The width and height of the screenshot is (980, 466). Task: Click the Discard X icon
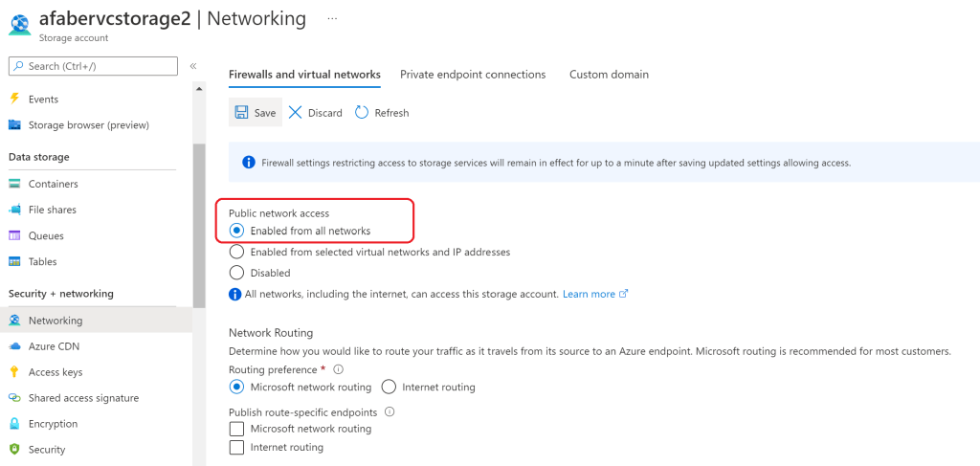296,113
